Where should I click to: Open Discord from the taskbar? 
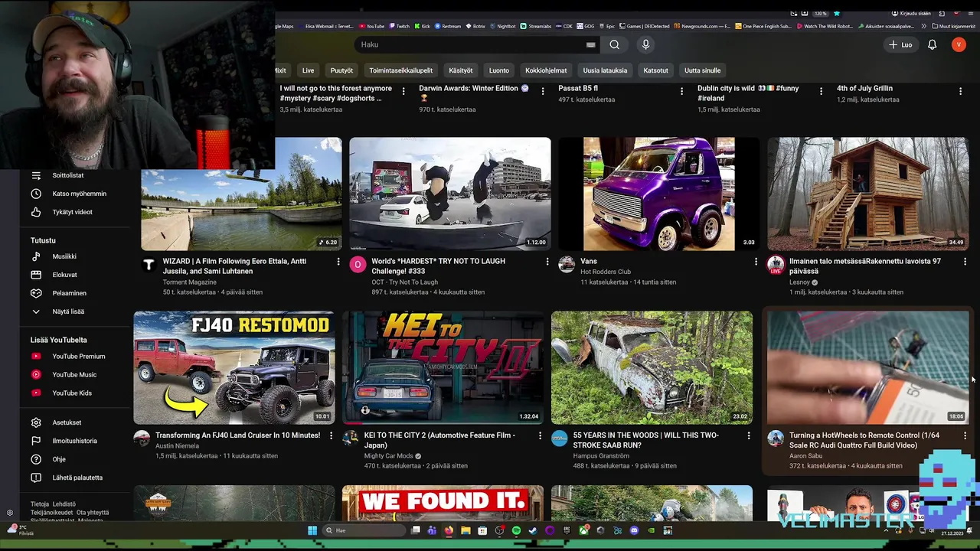(634, 530)
